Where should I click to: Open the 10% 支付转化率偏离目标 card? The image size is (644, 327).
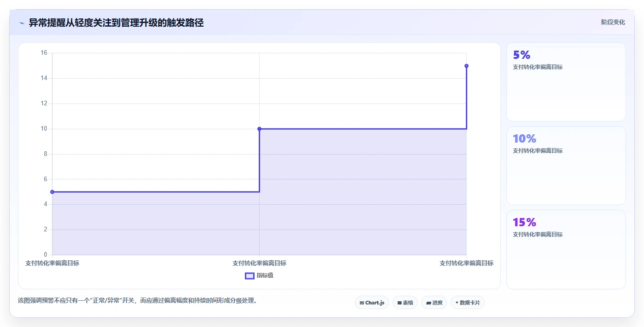click(x=566, y=166)
